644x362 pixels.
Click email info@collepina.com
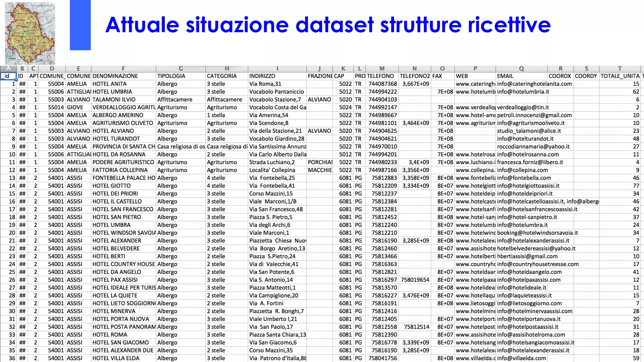[x=522, y=170]
